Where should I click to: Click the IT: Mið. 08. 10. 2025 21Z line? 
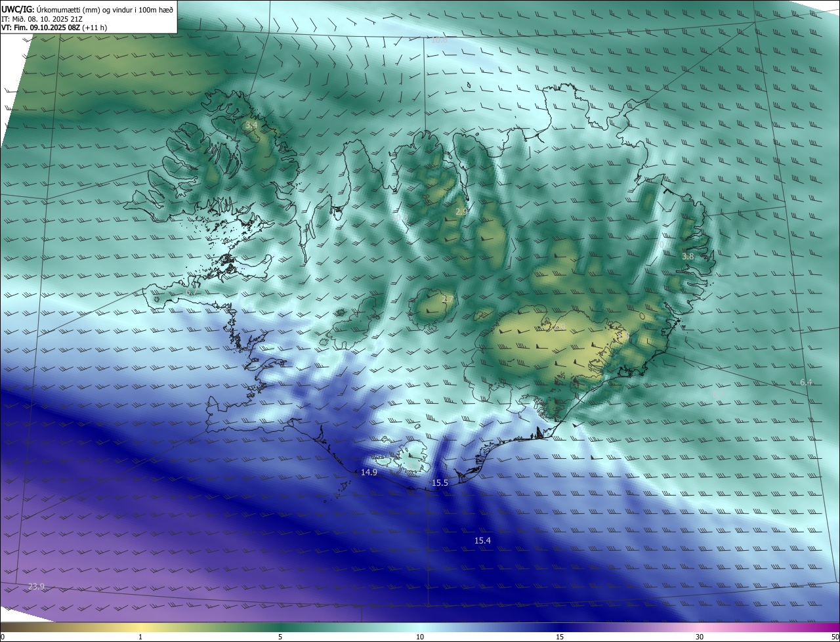click(x=41, y=19)
